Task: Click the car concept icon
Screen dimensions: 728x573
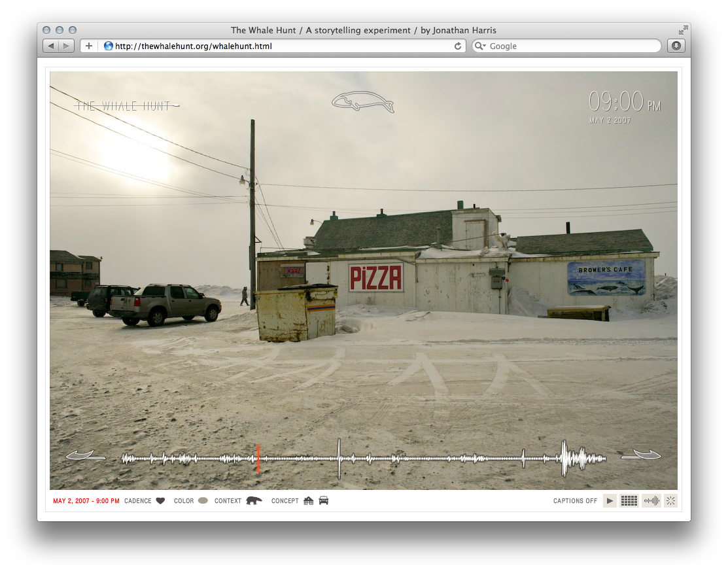Action: [x=324, y=501]
